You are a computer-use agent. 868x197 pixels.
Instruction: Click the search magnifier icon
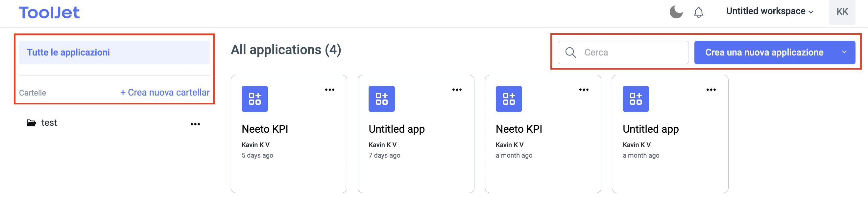pyautogui.click(x=570, y=53)
